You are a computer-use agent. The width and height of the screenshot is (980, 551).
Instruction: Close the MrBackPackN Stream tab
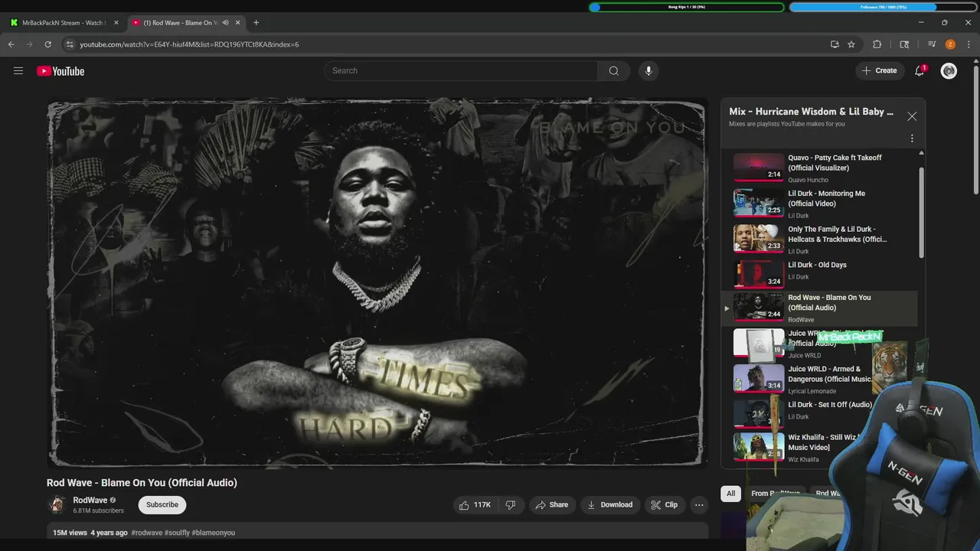(116, 23)
